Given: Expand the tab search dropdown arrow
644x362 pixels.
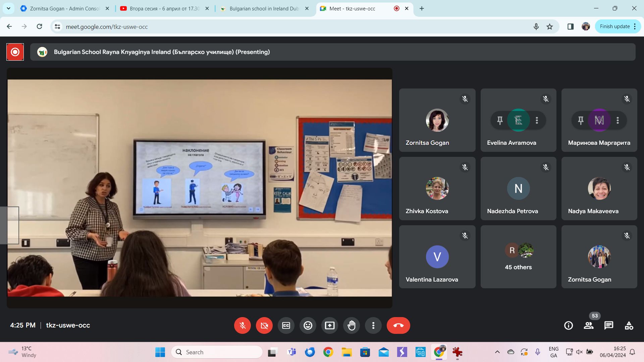Looking at the screenshot, I should (8, 8).
